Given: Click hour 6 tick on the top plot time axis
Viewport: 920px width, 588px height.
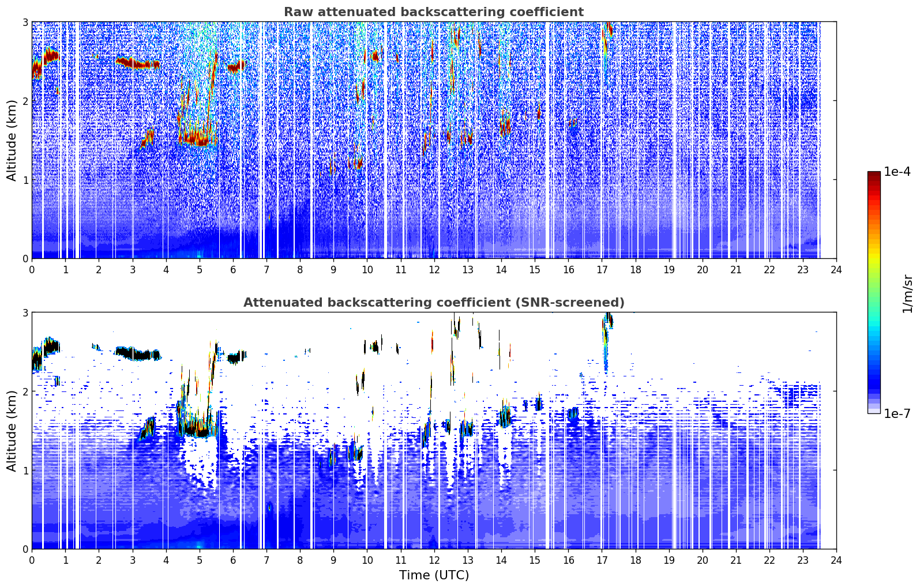Looking at the screenshot, I should [233, 270].
